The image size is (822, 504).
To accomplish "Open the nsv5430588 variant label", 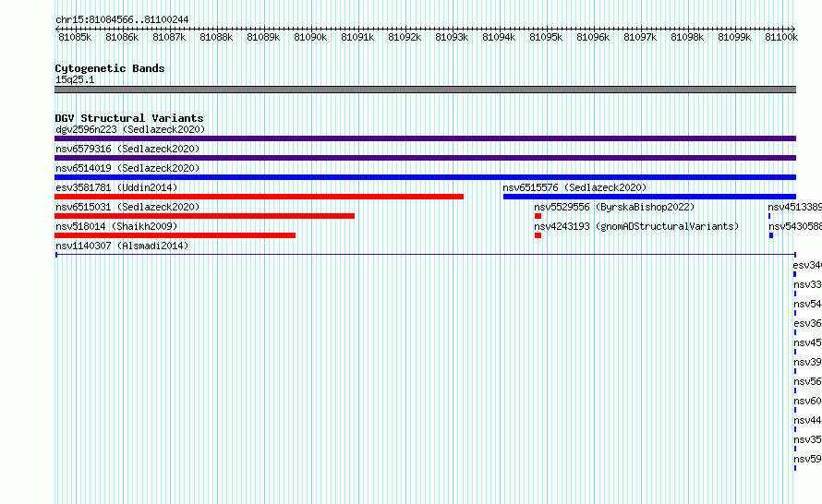I will pyautogui.click(x=795, y=226).
